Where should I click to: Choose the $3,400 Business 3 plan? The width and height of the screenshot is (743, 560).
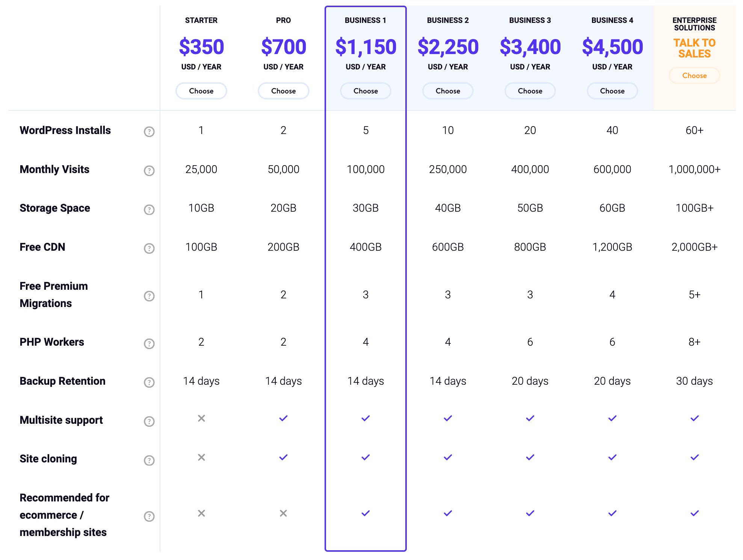[x=530, y=91]
